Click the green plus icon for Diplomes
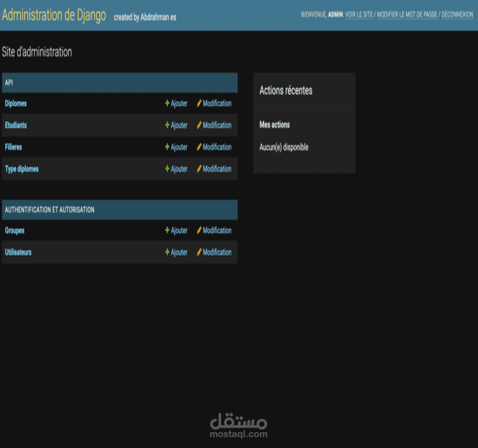 click(167, 103)
